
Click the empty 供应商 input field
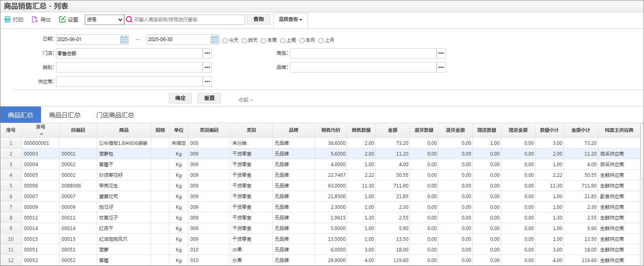click(129, 82)
